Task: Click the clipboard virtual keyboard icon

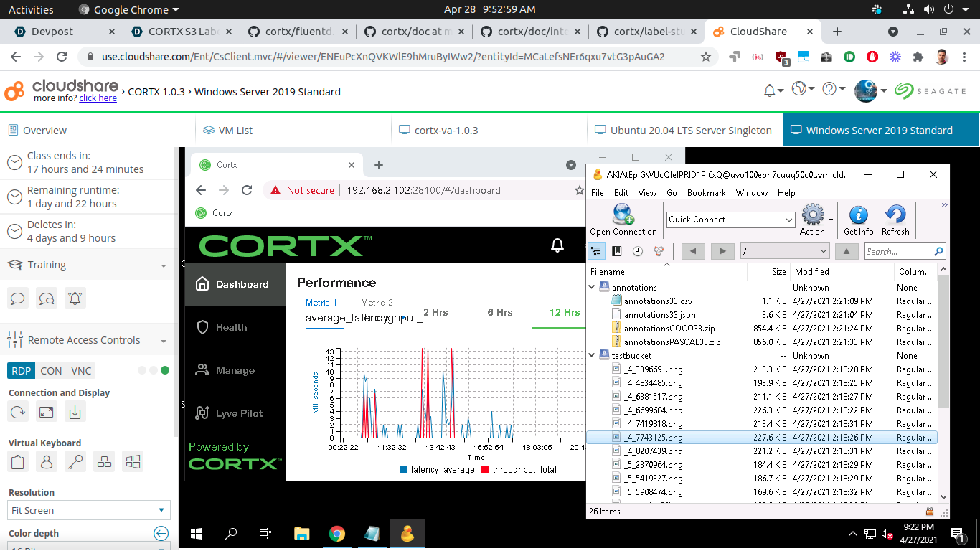Action: click(x=18, y=461)
